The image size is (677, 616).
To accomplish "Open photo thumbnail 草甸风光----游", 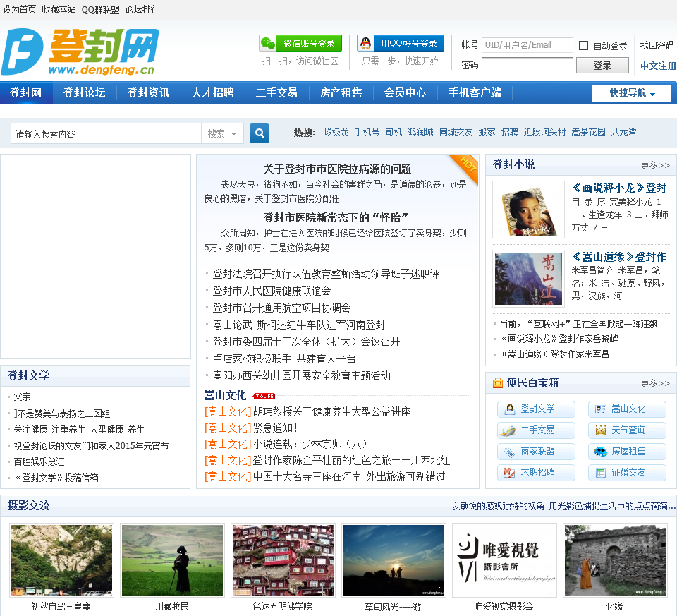I will coord(394,560).
